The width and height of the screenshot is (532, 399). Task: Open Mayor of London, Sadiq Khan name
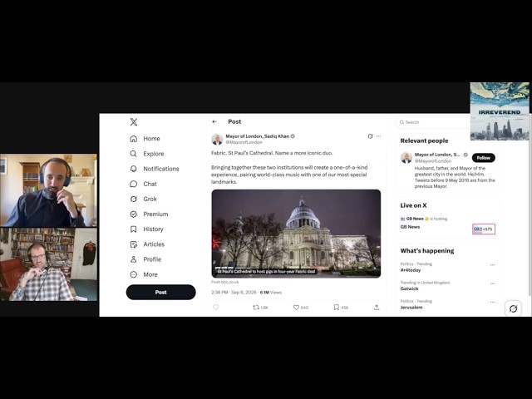258,136
